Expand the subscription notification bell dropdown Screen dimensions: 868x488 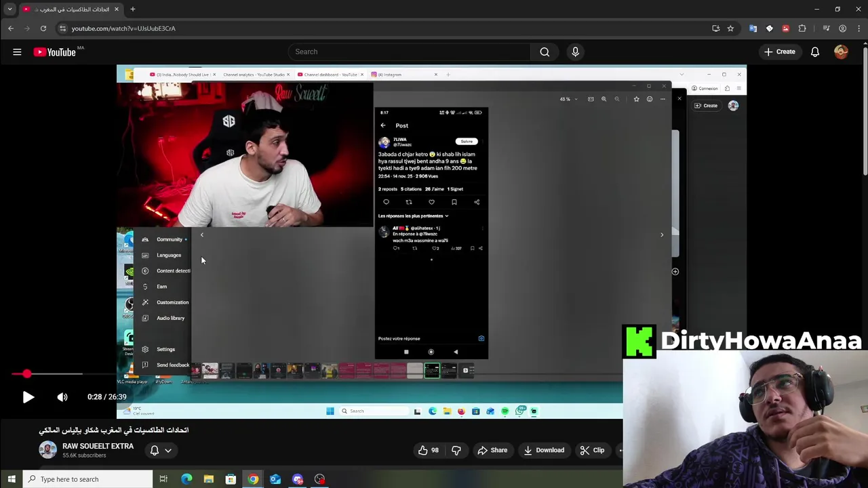[x=161, y=450]
